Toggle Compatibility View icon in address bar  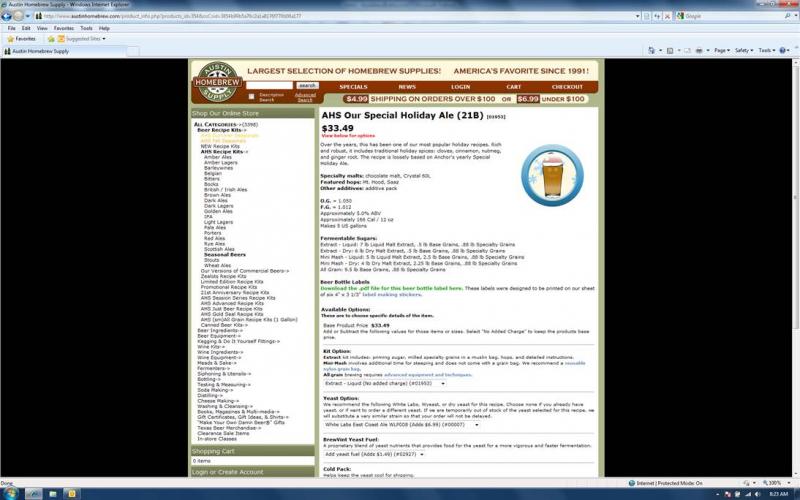(647, 16)
